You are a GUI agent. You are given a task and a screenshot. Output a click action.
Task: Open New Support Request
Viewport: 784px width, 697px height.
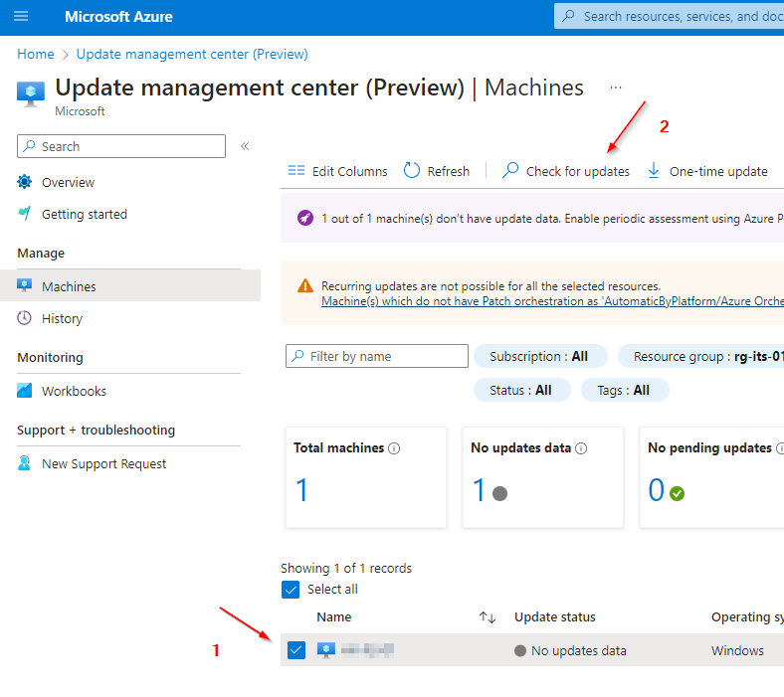(x=104, y=464)
